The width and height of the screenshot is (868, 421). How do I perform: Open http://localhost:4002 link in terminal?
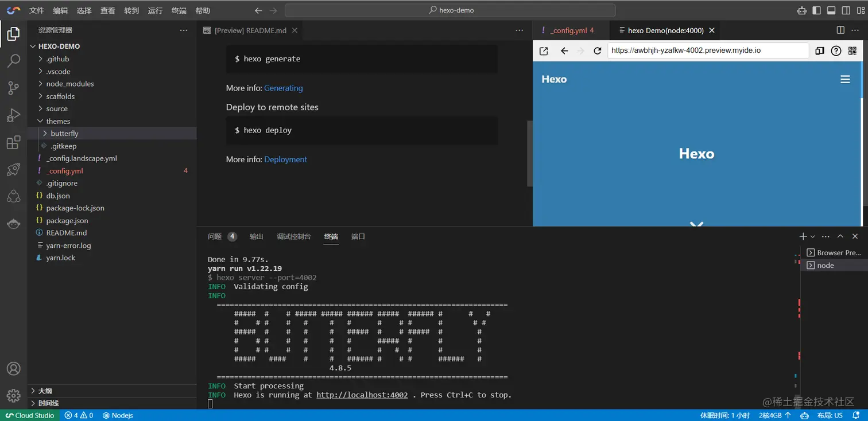coord(362,395)
